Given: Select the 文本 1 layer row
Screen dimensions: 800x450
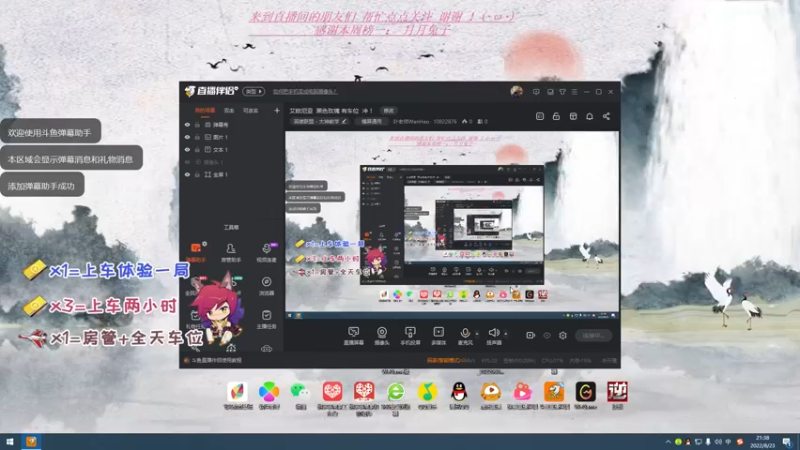Looking at the screenshot, I should [x=232, y=149].
